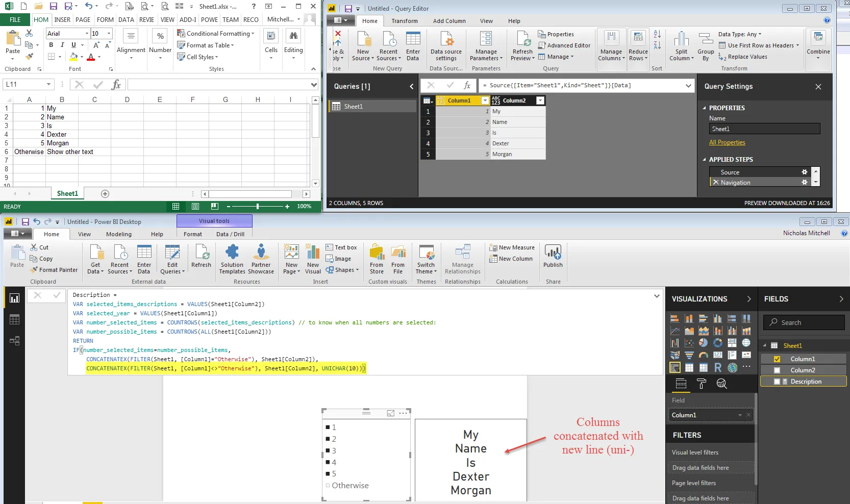Viewport: 850px width, 504px height.
Task: Choose the donut chart visualization
Action: coord(718,343)
